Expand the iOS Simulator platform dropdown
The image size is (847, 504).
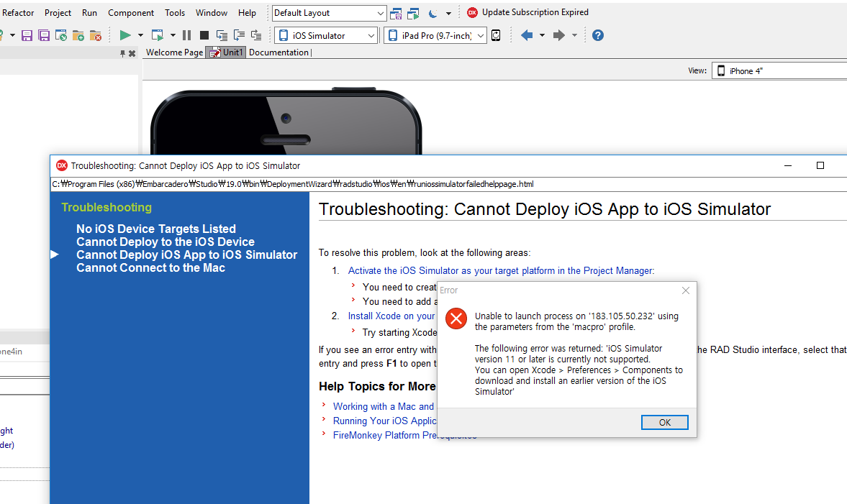tap(326, 35)
